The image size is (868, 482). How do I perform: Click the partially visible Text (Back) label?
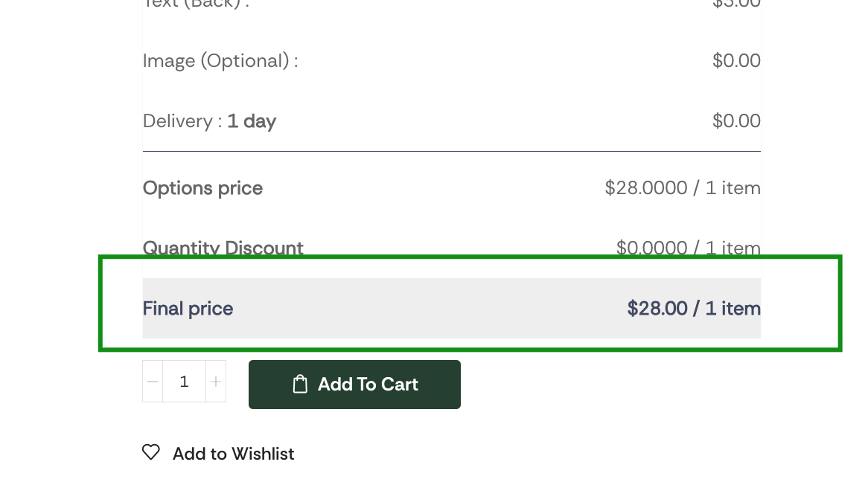(x=196, y=4)
